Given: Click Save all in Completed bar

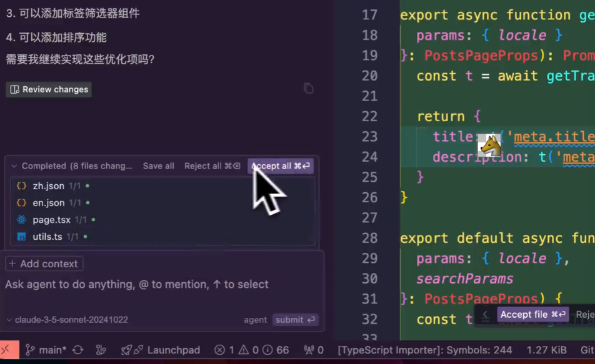Looking at the screenshot, I should 158,166.
